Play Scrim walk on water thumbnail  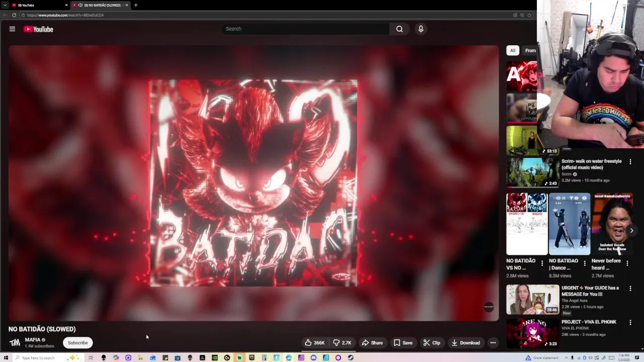pyautogui.click(x=532, y=172)
